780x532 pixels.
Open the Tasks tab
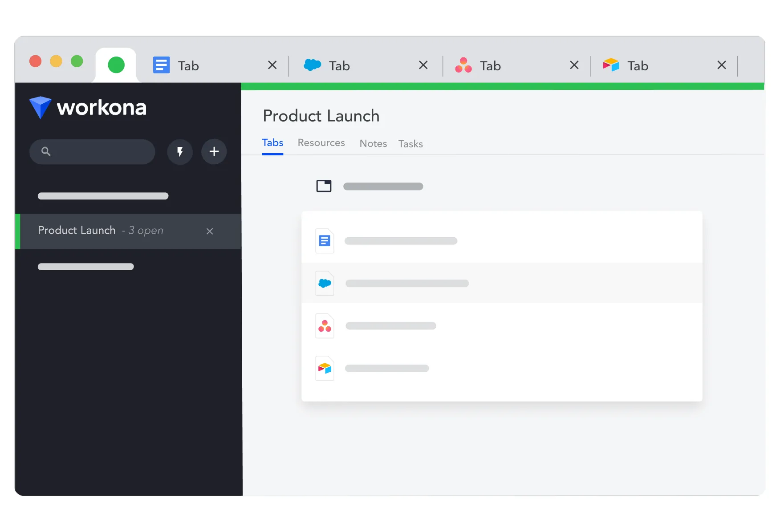pyautogui.click(x=410, y=144)
